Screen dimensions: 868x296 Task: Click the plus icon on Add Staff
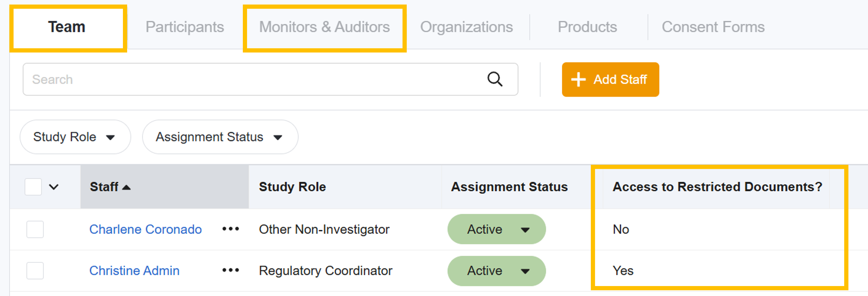(578, 80)
